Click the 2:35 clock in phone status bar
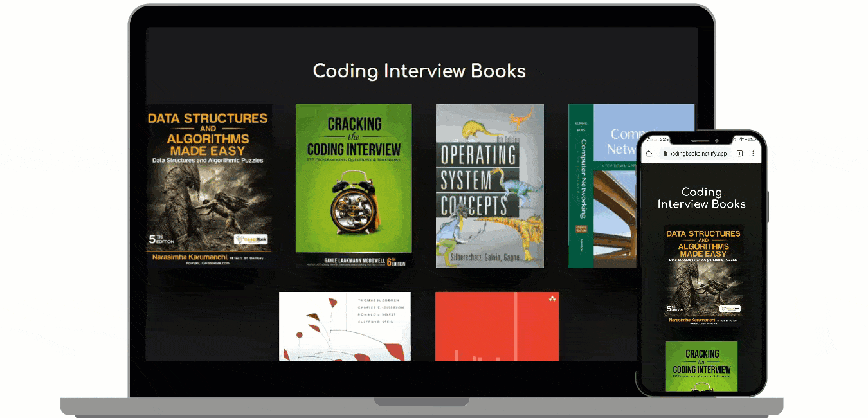 [664, 139]
